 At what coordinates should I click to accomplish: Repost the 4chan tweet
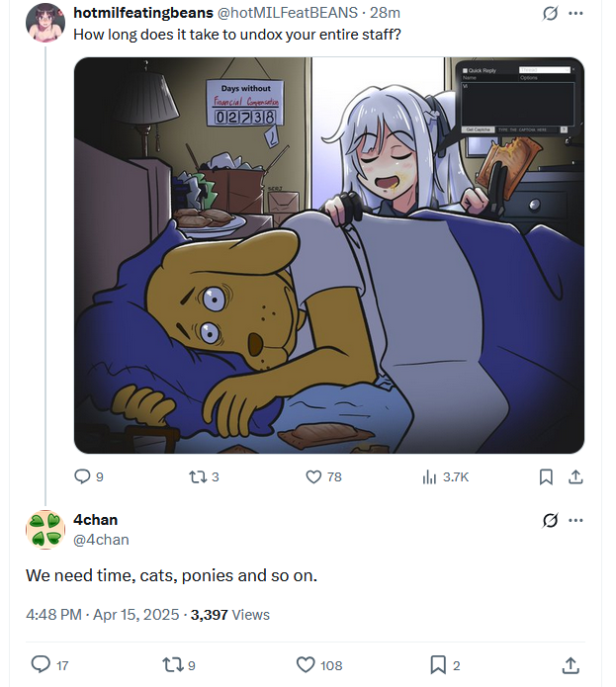click(x=171, y=665)
